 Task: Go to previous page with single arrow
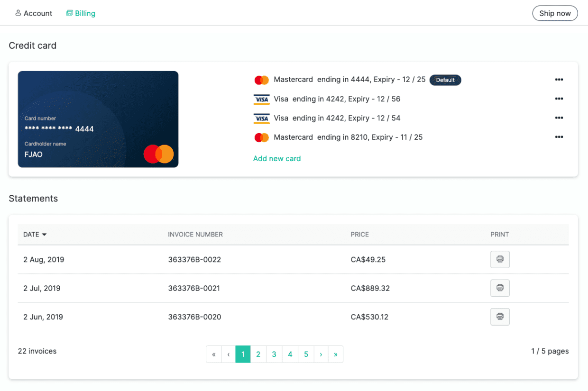(x=229, y=354)
